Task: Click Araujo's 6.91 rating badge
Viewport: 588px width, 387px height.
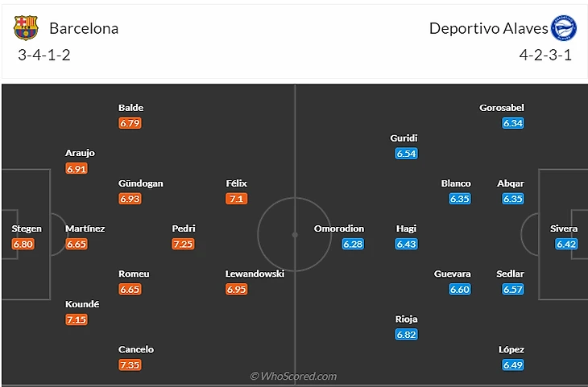Action: coord(77,169)
